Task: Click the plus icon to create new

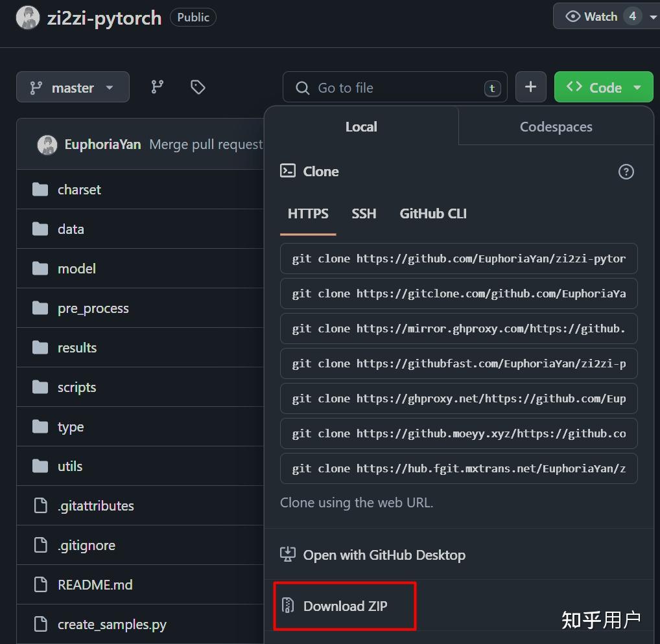Action: click(530, 86)
